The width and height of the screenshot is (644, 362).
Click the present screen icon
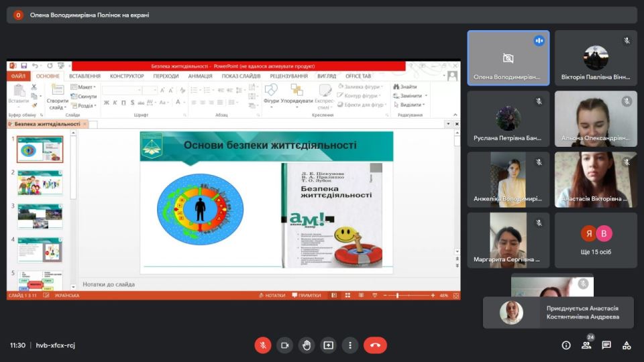328,345
